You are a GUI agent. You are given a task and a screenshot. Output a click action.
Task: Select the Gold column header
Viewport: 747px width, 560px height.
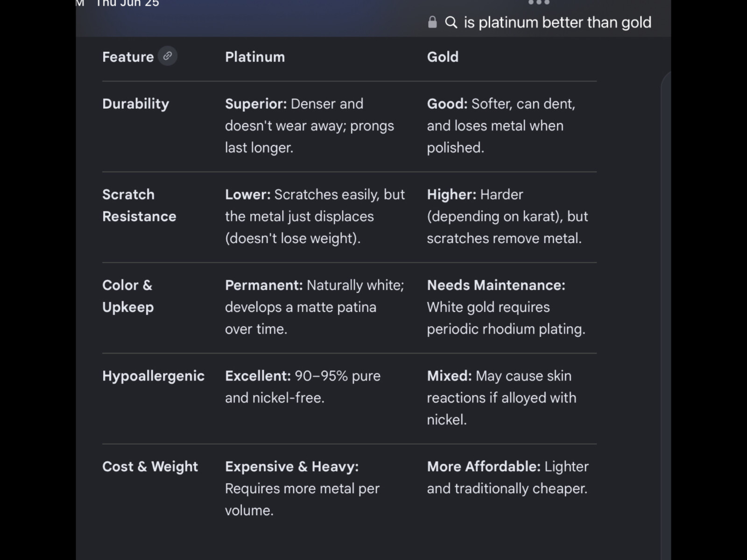(443, 57)
